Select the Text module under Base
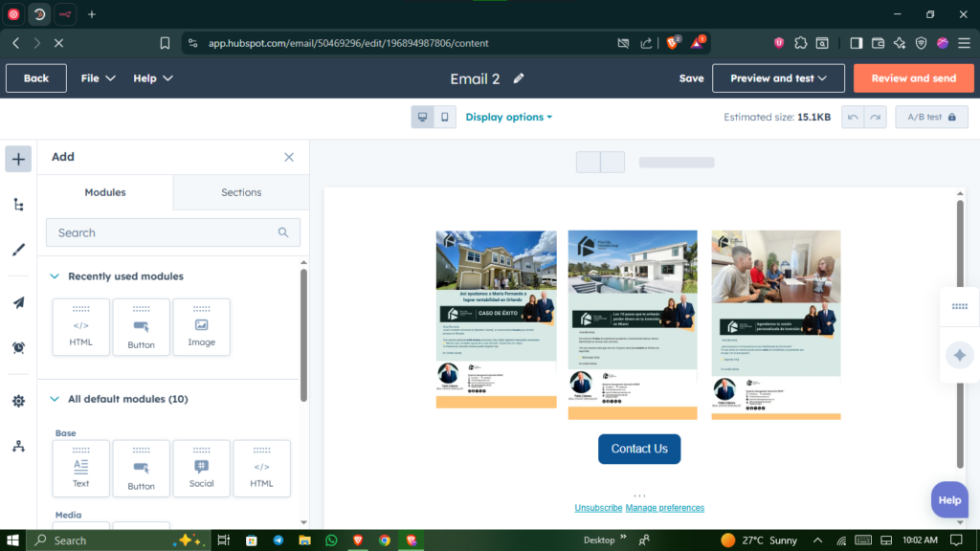This screenshot has height=551, width=980. 80,469
